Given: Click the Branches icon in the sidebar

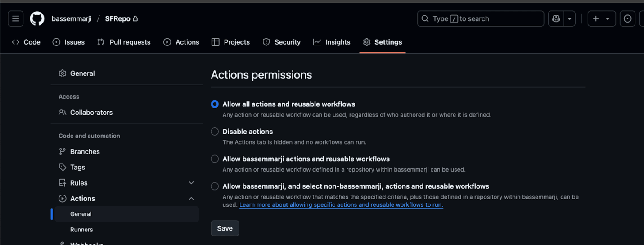Looking at the screenshot, I should pos(63,152).
